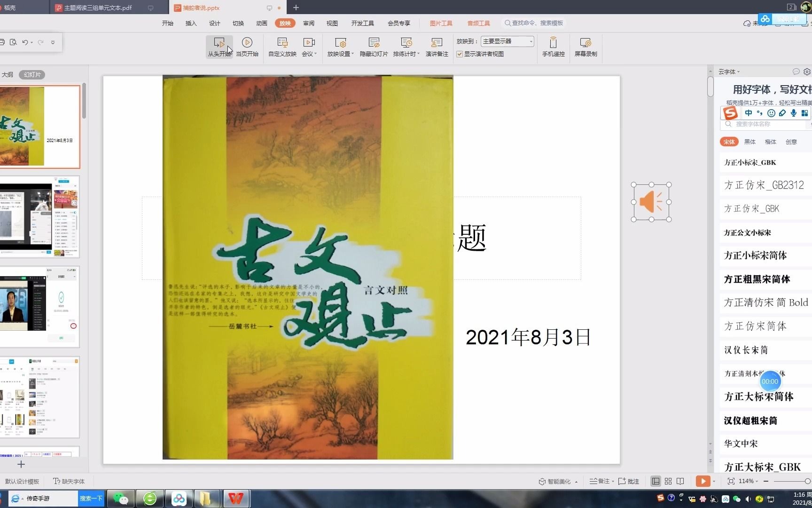Switch to the 审阅 ribbon tab
The image size is (812, 508).
coord(309,23)
